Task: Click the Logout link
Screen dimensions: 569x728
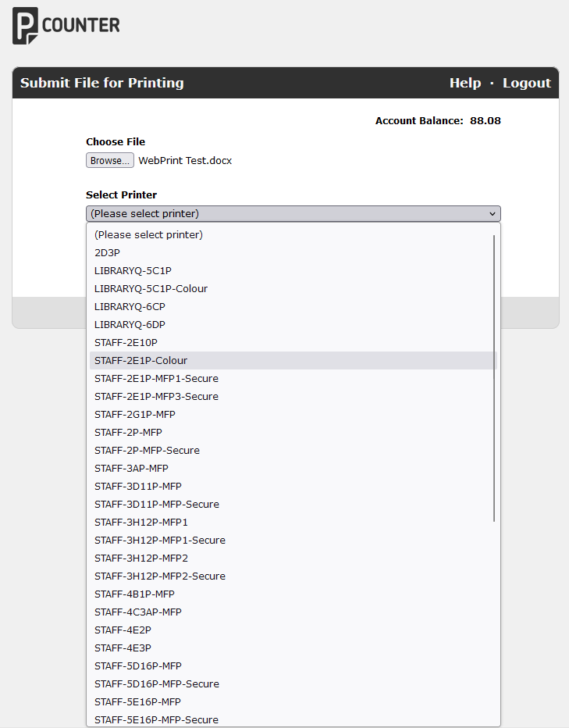Action: click(527, 83)
